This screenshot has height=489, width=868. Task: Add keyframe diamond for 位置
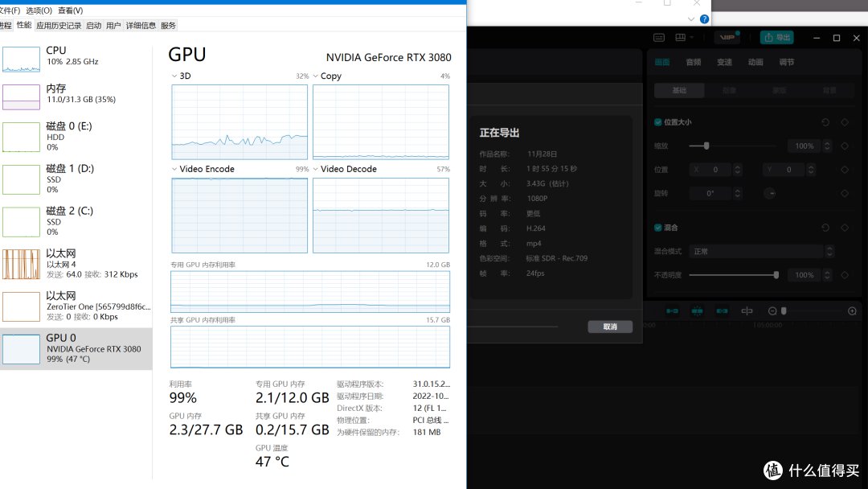pyautogui.click(x=845, y=170)
